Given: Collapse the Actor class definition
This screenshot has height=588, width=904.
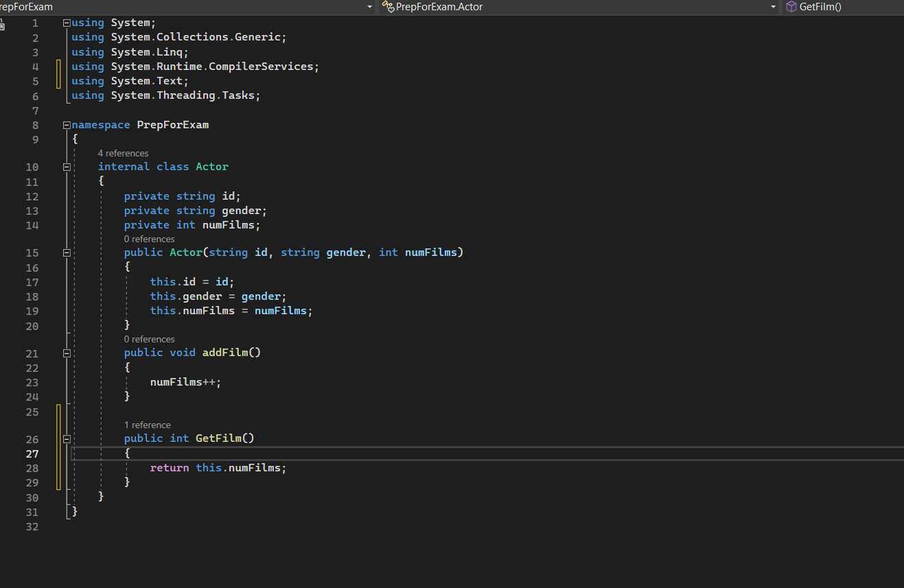Looking at the screenshot, I should coord(67,167).
